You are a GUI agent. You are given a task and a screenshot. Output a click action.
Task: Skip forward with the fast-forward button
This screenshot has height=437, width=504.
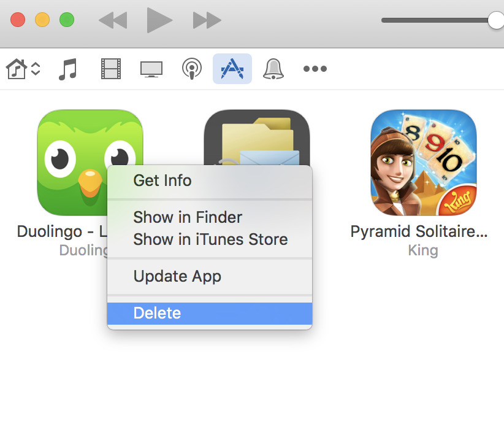click(207, 20)
